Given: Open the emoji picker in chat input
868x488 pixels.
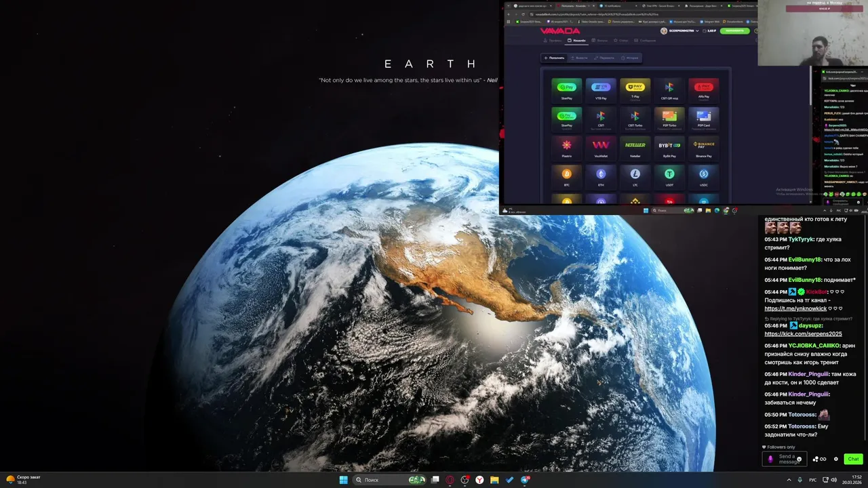Looking at the screenshot, I should tap(799, 459).
